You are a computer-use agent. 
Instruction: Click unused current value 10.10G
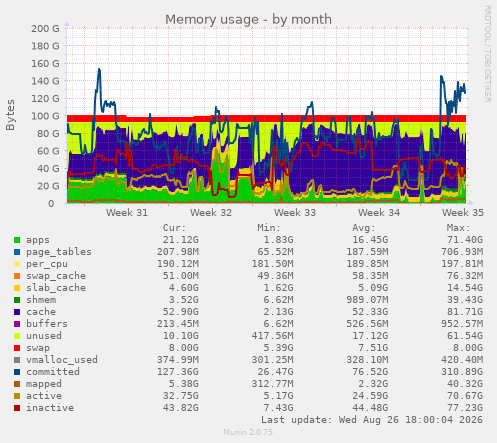tap(181, 336)
